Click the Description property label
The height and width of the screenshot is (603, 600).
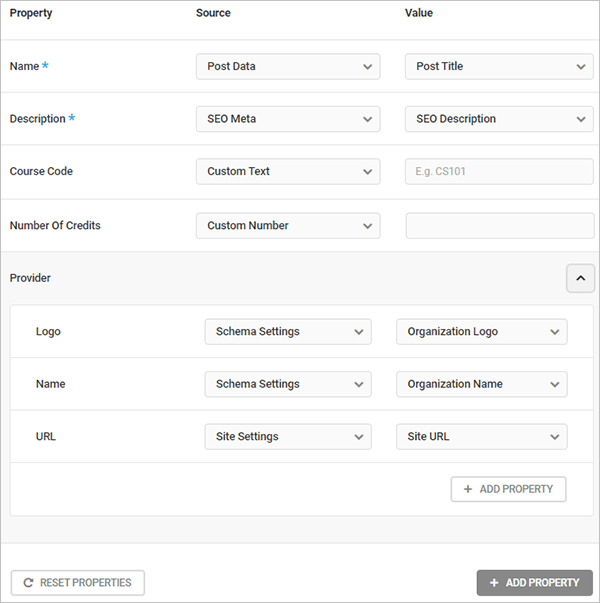coord(37,119)
